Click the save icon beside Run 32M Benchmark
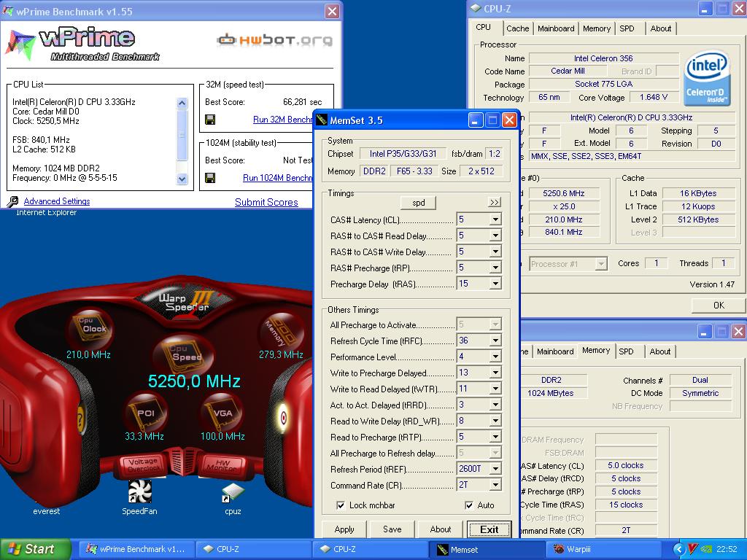Screen dimensions: 747x560 coord(210,120)
